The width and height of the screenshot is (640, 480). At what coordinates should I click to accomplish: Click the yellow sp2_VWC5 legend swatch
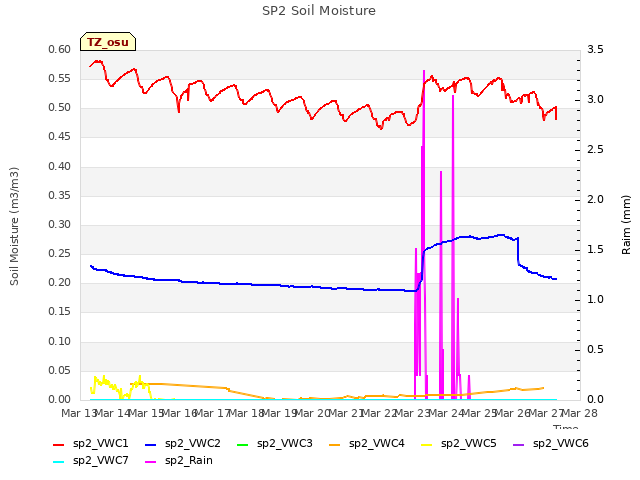(427, 444)
